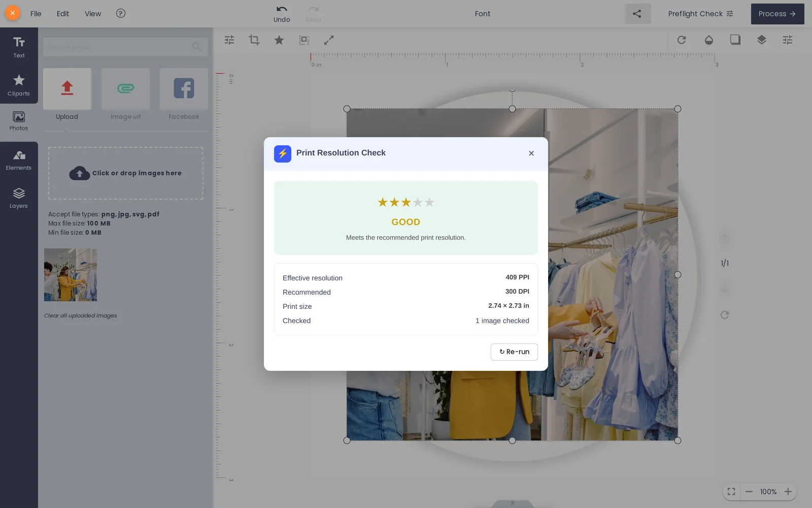
Task: Click the fullscreen expand arrows icon
Action: pyautogui.click(x=329, y=40)
